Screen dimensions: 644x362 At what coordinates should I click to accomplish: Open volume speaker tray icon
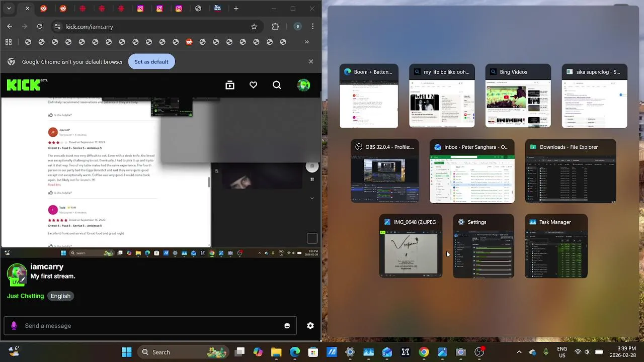point(587,352)
